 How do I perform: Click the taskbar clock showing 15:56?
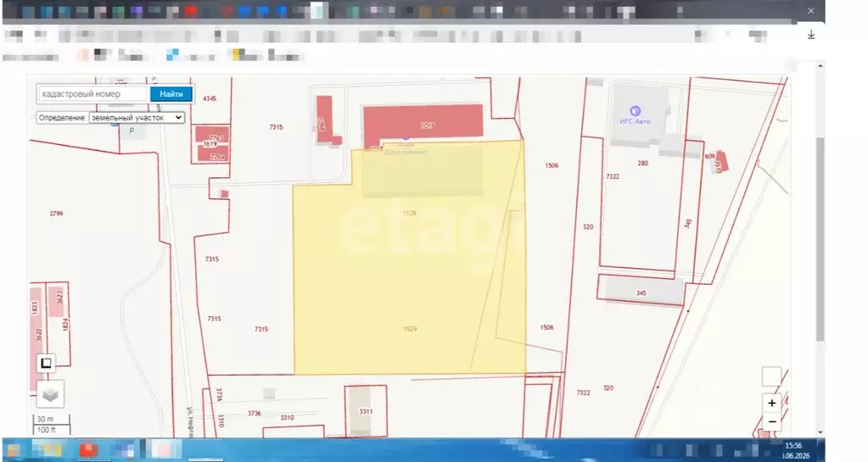pos(794,445)
